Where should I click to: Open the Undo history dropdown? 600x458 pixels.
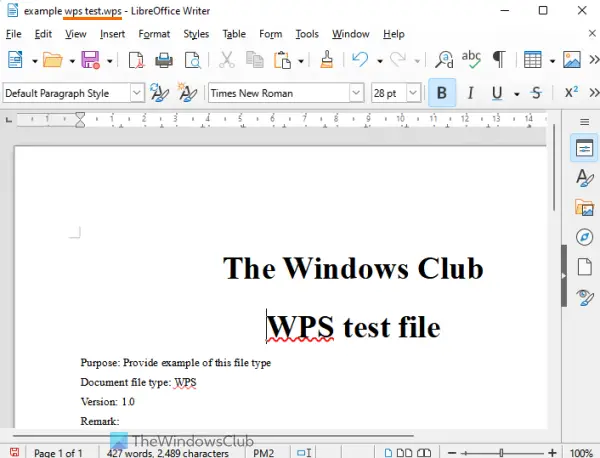[x=380, y=61]
